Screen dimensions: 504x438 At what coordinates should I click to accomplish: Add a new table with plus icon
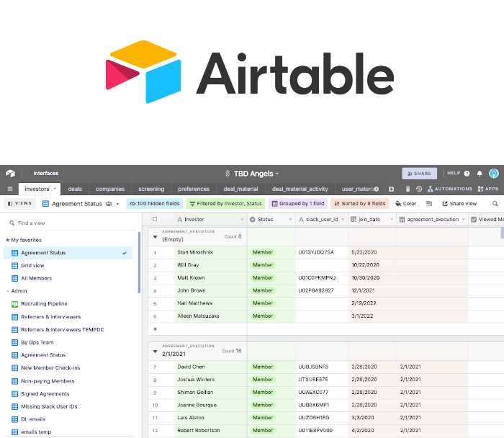tap(391, 189)
